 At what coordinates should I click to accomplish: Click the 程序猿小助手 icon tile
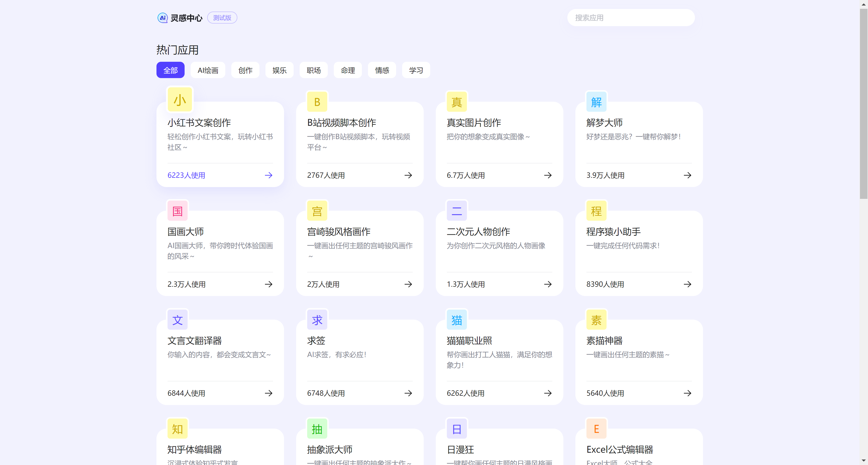(596, 211)
